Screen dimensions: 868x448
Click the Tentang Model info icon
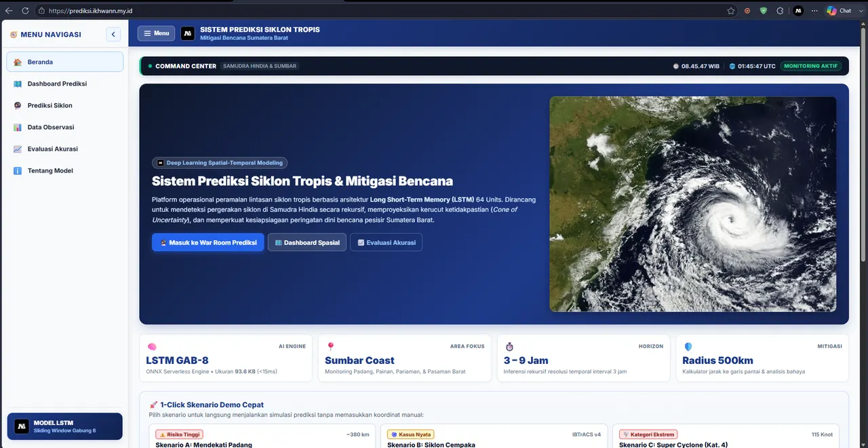pyautogui.click(x=18, y=170)
